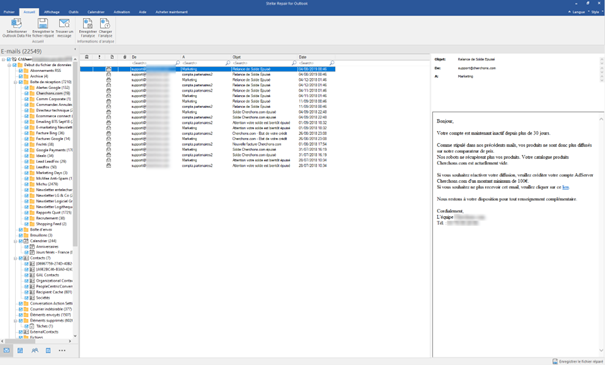The height and width of the screenshot is (365, 605).
Task: Click the Charger l'analyse icon
Action: tap(105, 23)
